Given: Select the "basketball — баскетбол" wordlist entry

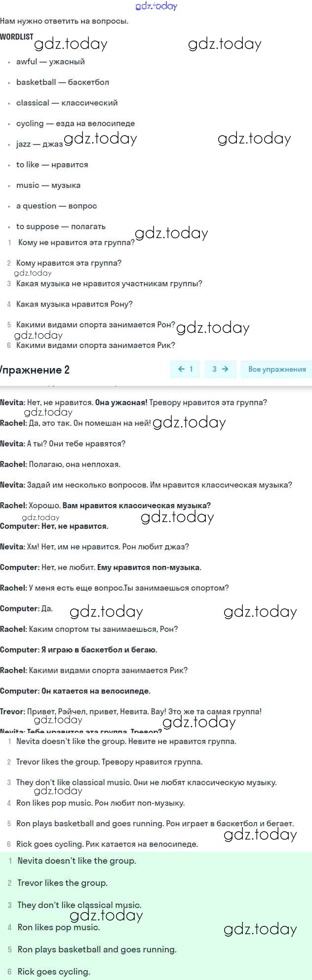Looking at the screenshot, I should point(63,82).
